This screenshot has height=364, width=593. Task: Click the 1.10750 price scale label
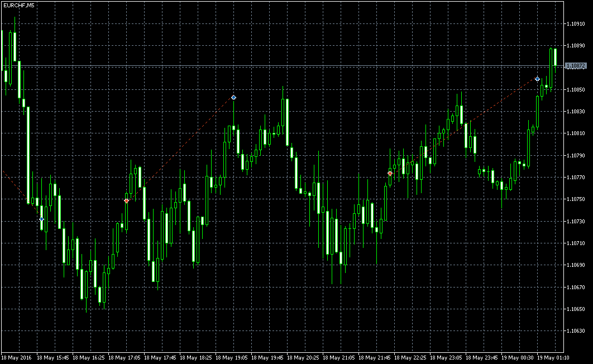click(x=576, y=199)
